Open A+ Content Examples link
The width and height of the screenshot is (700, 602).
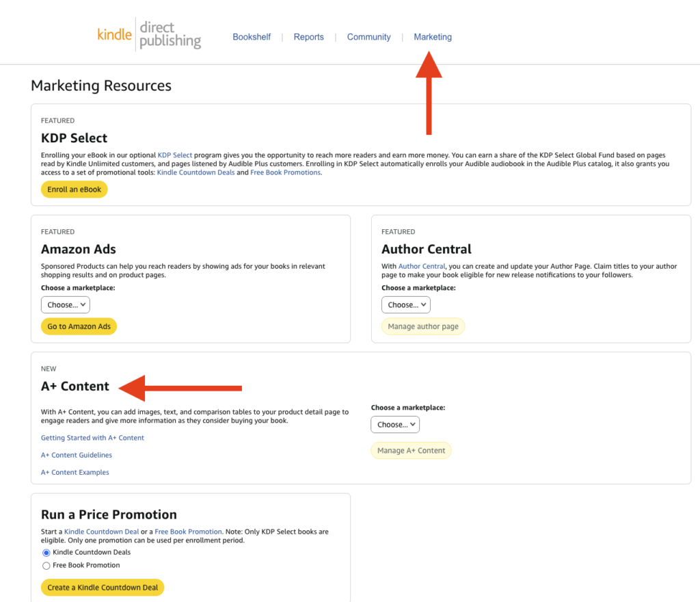(x=75, y=472)
